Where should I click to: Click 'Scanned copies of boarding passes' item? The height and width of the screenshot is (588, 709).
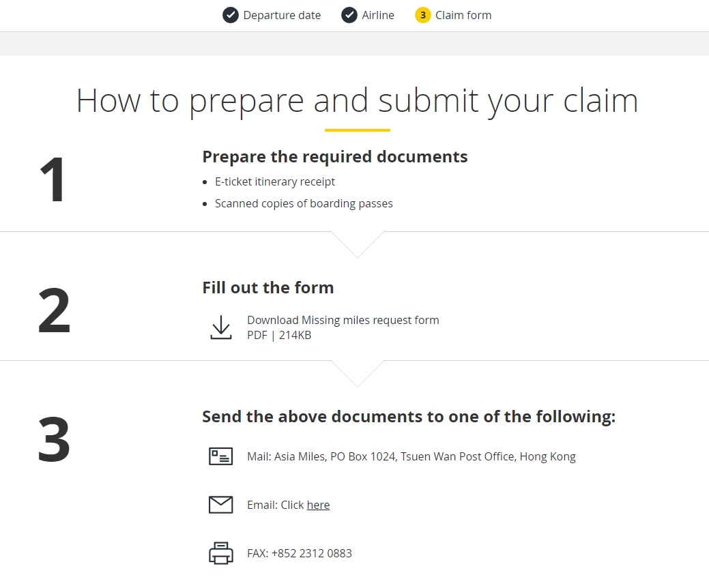point(304,204)
